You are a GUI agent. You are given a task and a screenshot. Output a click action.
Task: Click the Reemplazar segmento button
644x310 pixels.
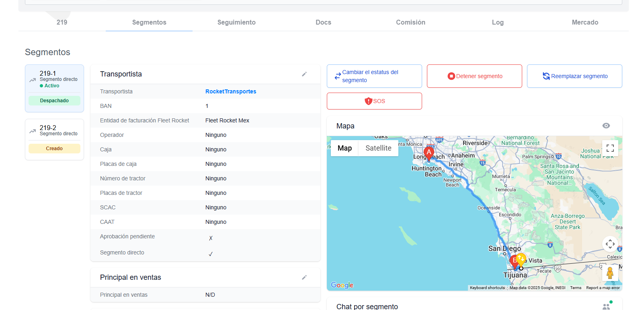tap(574, 76)
